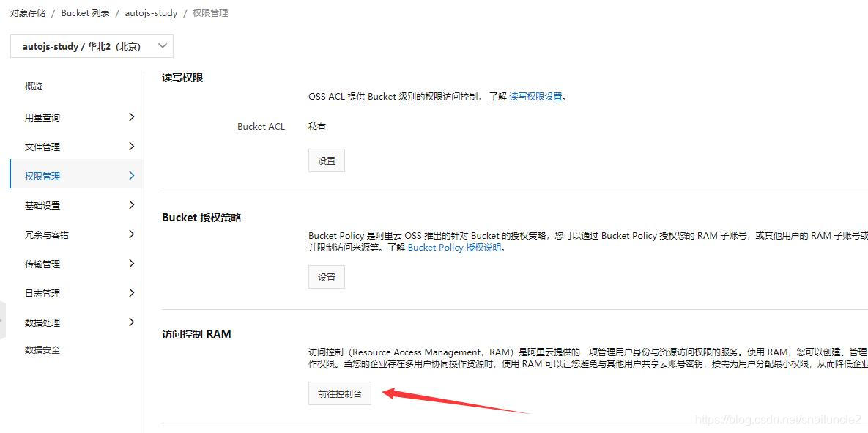Screen dimensions: 868x433
Task: Open 基础设置 sidebar item
Action: coord(42,205)
